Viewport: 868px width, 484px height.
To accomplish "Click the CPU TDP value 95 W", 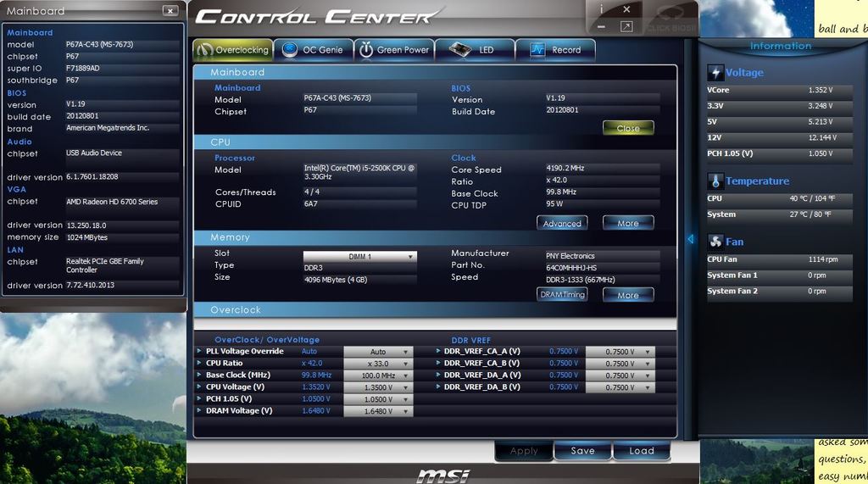I will 554,203.
